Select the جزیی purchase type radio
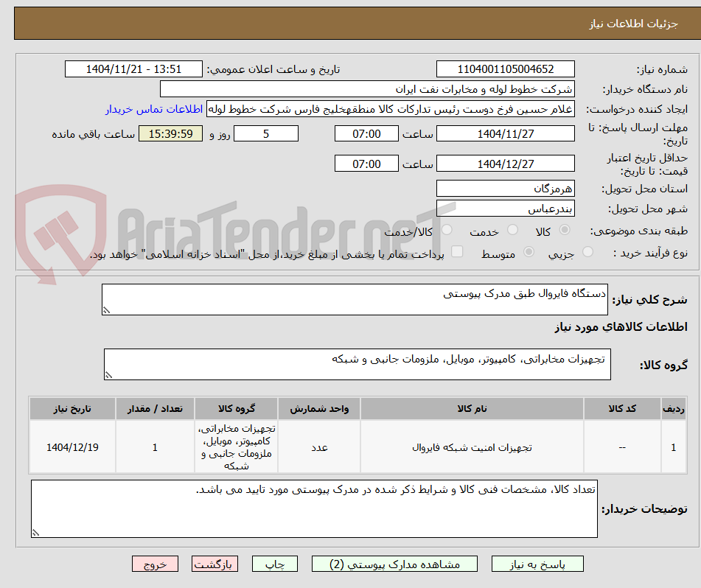The height and width of the screenshot is (588, 701). (588, 252)
